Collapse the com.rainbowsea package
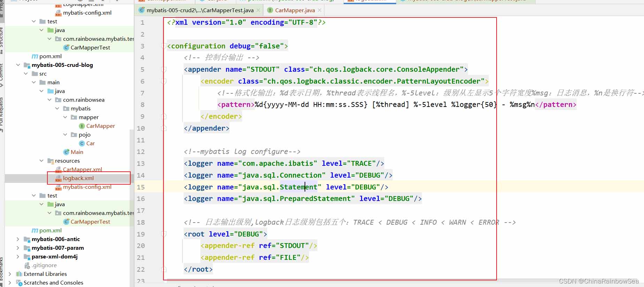The height and width of the screenshot is (287, 644). point(49,100)
